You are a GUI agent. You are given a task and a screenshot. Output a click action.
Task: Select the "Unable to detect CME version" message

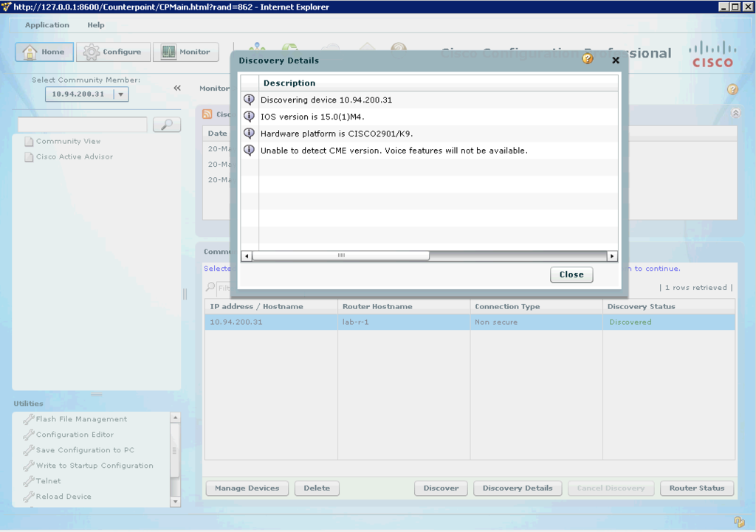point(394,151)
